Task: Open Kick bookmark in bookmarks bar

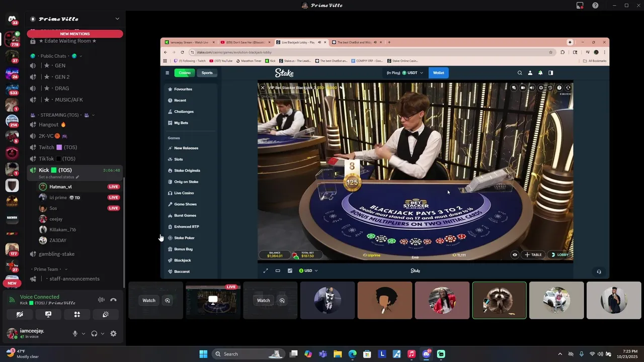Action: [x=271, y=61]
